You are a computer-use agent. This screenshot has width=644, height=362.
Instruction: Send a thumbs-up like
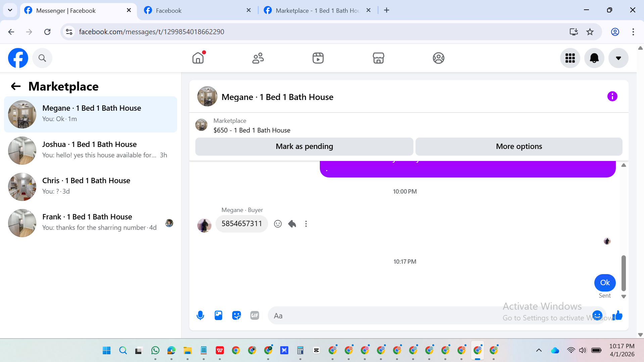click(x=617, y=315)
